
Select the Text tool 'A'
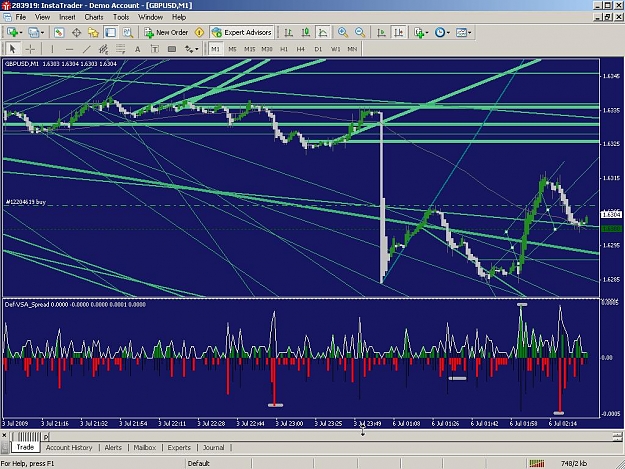138,49
